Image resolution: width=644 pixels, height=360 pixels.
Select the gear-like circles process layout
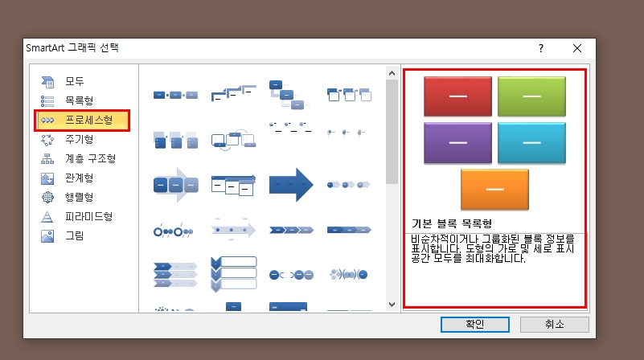[x=349, y=274]
